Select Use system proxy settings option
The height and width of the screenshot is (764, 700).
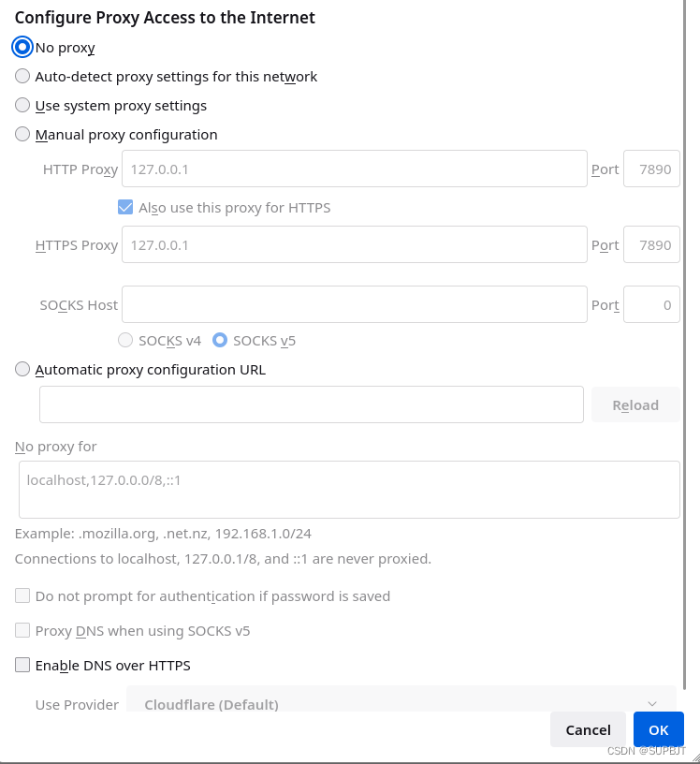click(x=22, y=106)
